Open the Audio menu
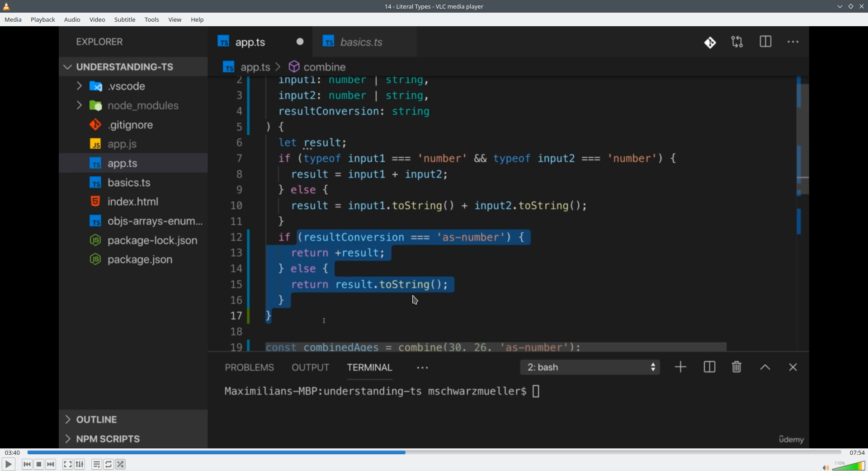 pyautogui.click(x=72, y=20)
